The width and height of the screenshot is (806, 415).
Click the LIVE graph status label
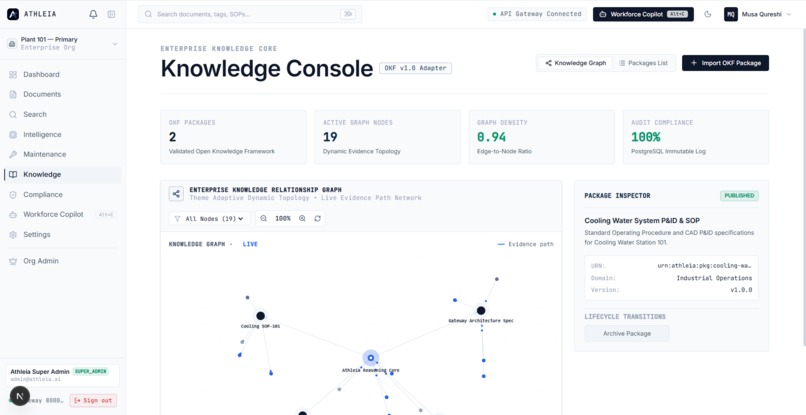pyautogui.click(x=250, y=244)
